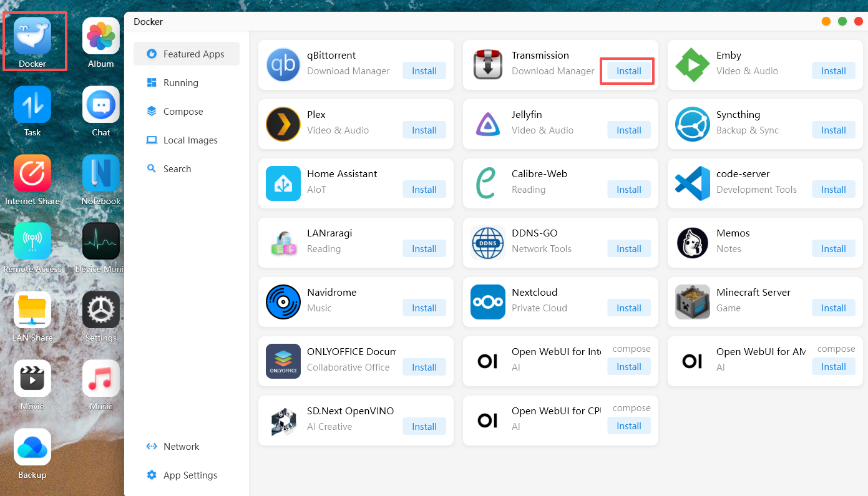Open the Running containers section
Viewport: 868px width, 496px height.
(187, 83)
